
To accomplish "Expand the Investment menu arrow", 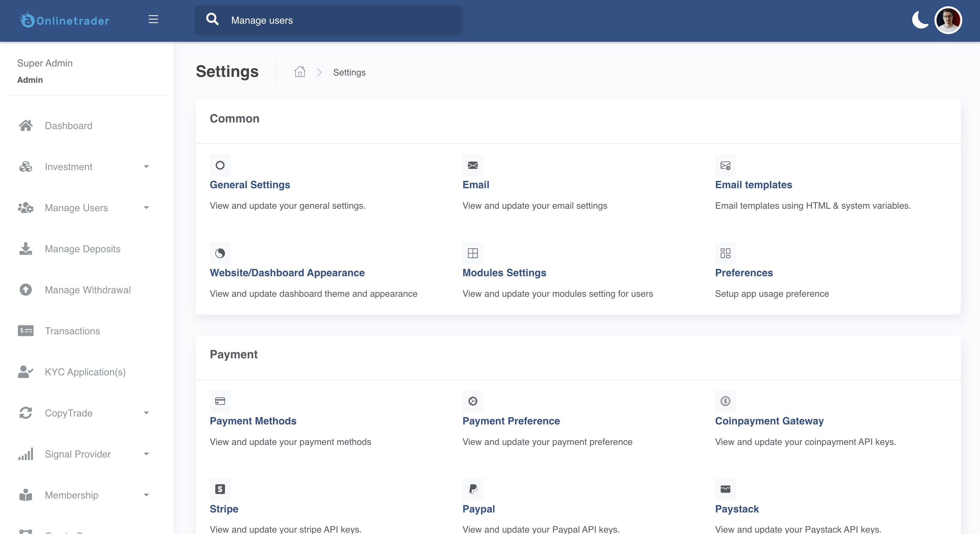I will pyautogui.click(x=146, y=167).
